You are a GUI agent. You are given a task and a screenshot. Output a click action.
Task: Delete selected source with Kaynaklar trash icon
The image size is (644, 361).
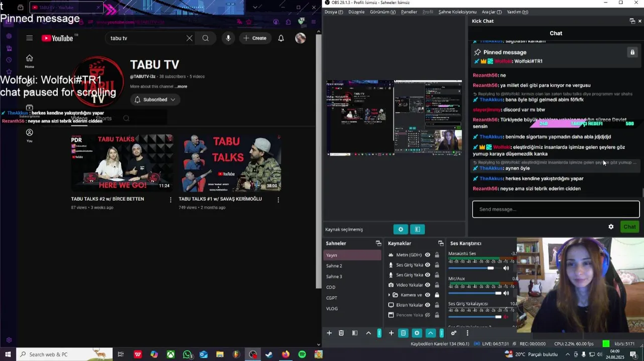coord(403,333)
